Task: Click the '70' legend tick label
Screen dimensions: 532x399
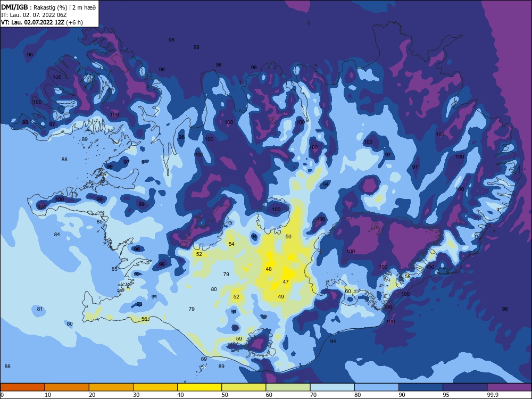Action: tap(313, 395)
